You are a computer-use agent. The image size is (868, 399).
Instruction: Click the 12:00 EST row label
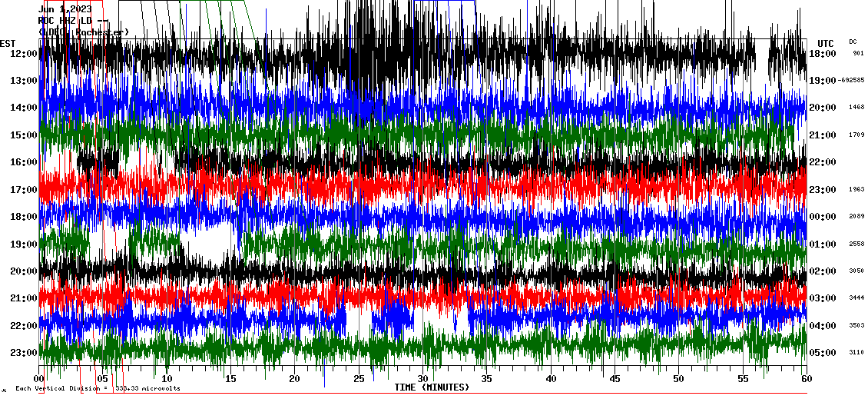click(x=25, y=53)
